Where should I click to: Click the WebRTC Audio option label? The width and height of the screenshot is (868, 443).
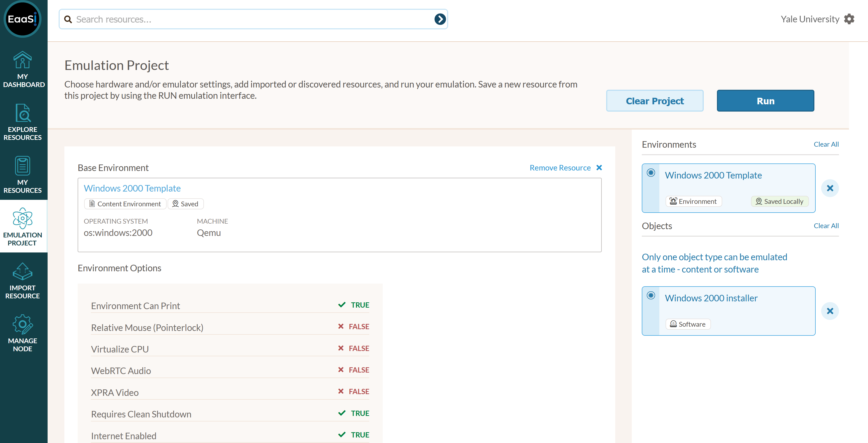click(121, 371)
